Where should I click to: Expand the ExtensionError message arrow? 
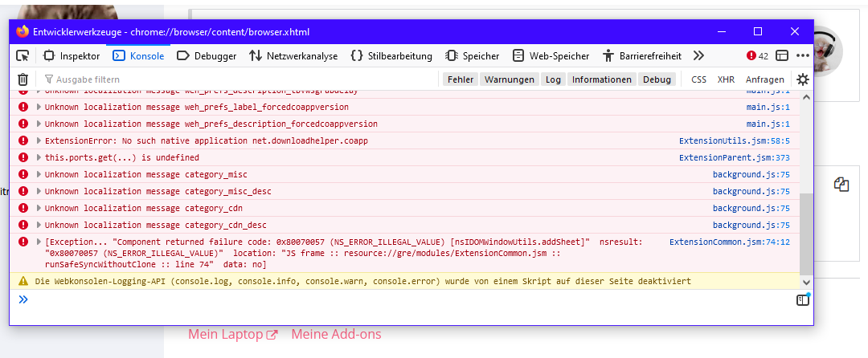click(x=39, y=141)
